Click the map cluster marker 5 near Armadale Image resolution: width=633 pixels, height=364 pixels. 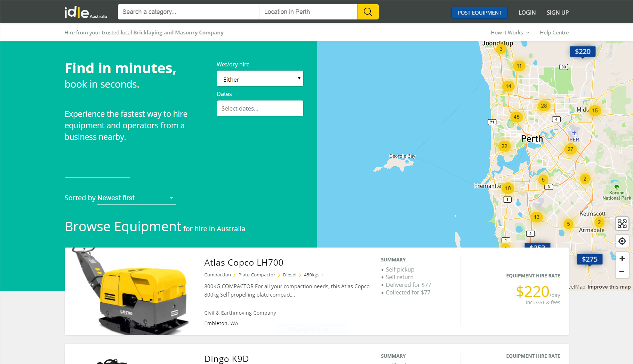[568, 224]
